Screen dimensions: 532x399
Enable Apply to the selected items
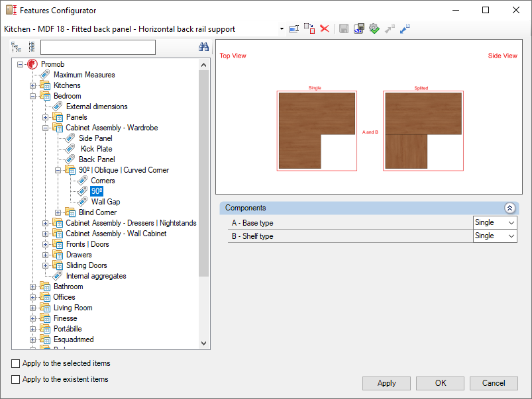pos(16,363)
